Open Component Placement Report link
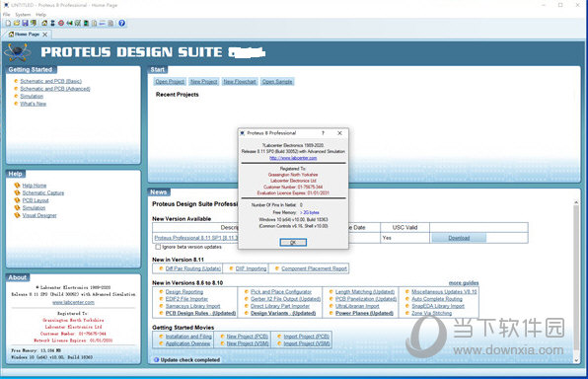Image resolution: width=588 pixels, height=379 pixels. [x=314, y=268]
